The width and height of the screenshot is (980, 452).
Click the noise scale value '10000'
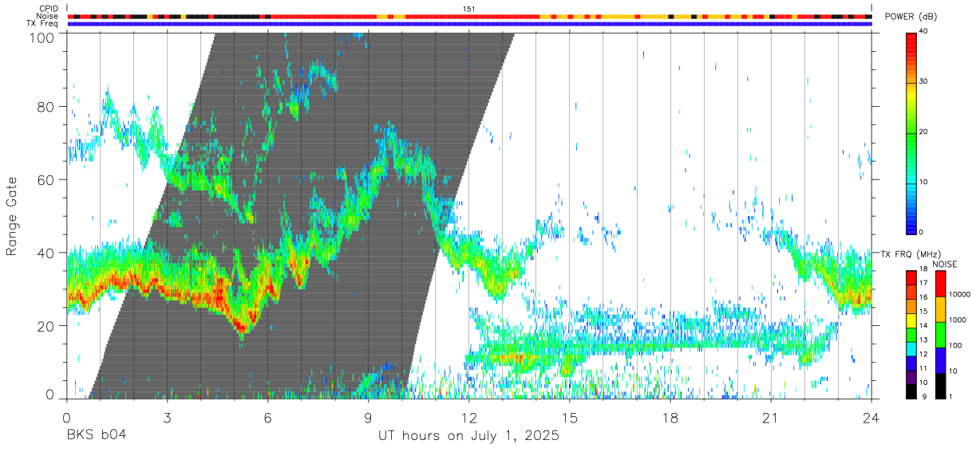[959, 294]
